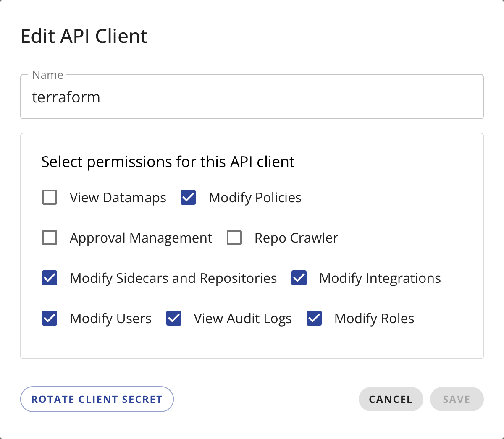Viewport: 504px width, 439px height.
Task: Click the Modify Integrations label text
Action: coord(380,278)
